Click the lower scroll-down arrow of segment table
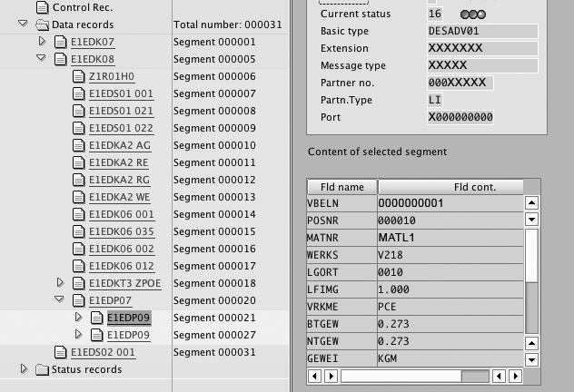The width and height of the screenshot is (574, 392). [x=531, y=360]
